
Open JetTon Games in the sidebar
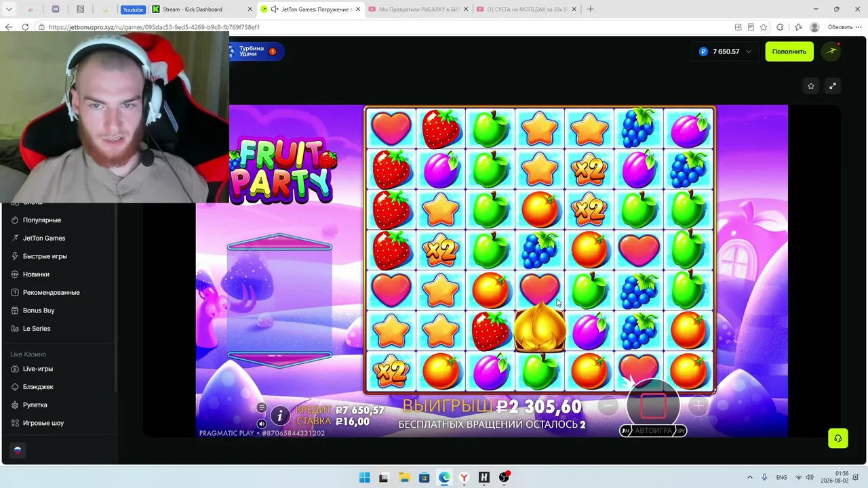pyautogui.click(x=44, y=238)
